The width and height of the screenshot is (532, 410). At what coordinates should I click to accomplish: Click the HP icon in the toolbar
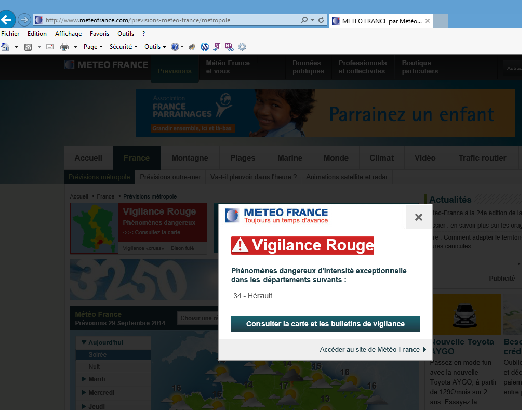(205, 47)
